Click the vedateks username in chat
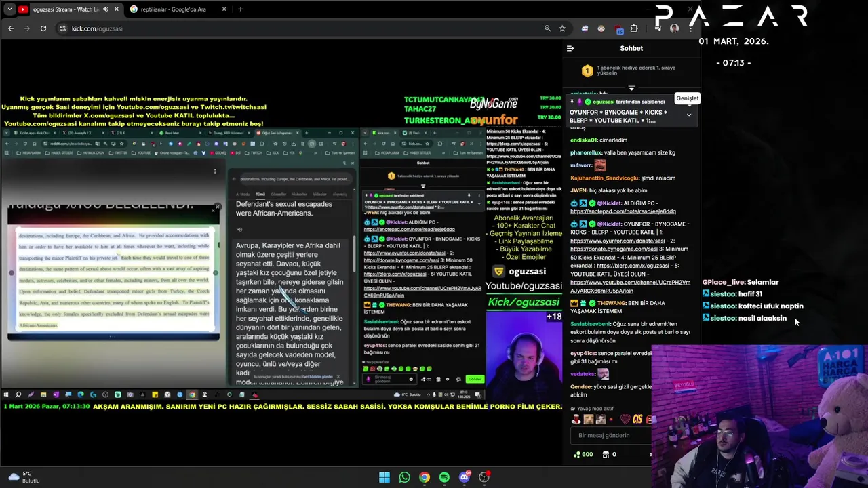This screenshot has width=868, height=488. click(583, 374)
